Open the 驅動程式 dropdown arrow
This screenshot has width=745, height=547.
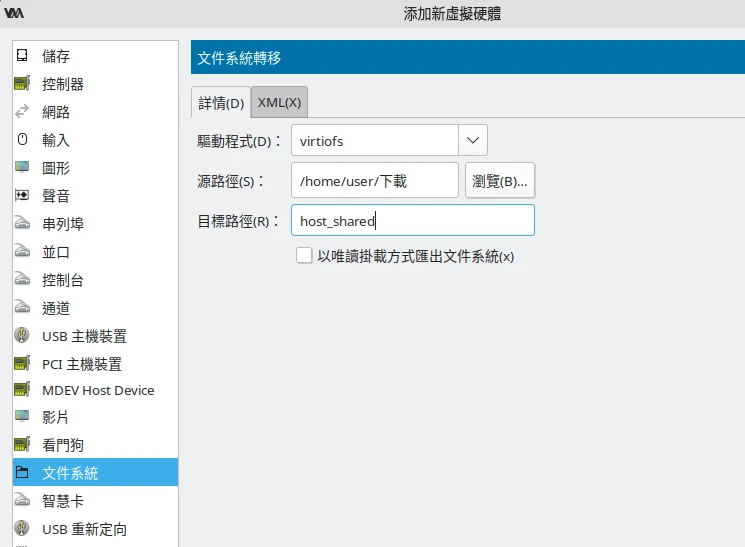473,141
